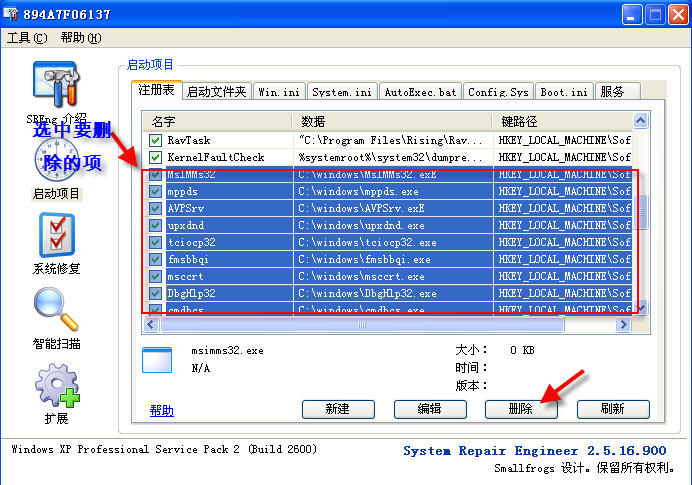Click the C:\windows\mppds.exe data cell
The height and width of the screenshot is (485, 692).
393,192
